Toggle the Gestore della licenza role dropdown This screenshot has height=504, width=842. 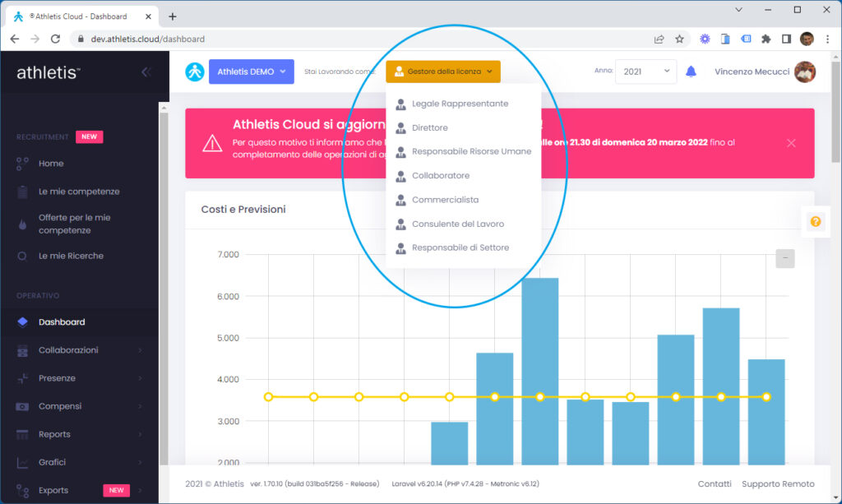point(443,72)
